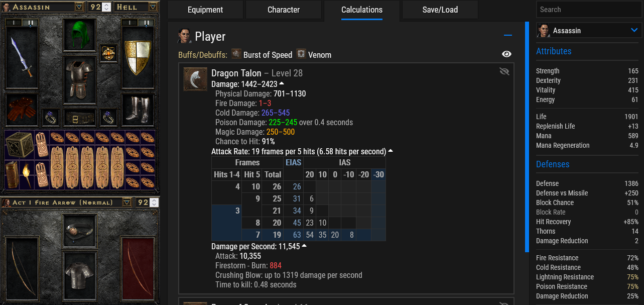Open the Horadric cube in inventory
The height and width of the screenshot is (305, 644).
click(19, 145)
